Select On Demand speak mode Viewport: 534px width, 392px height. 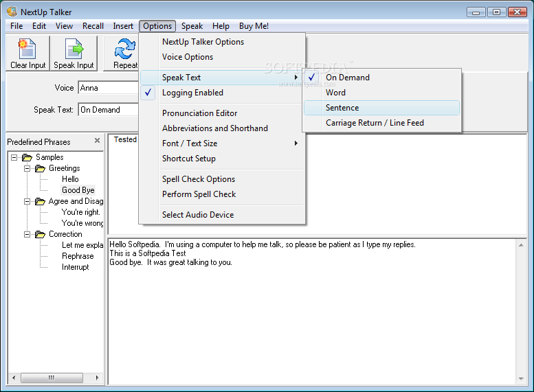pos(381,78)
